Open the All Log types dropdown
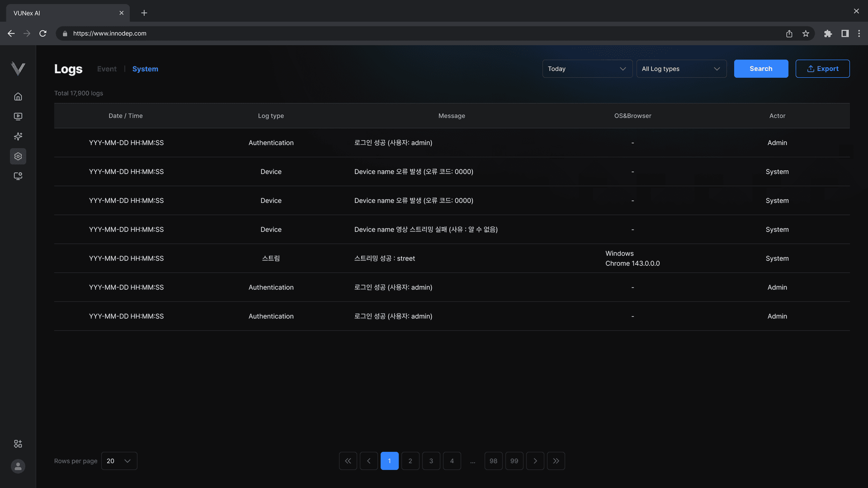 681,69
